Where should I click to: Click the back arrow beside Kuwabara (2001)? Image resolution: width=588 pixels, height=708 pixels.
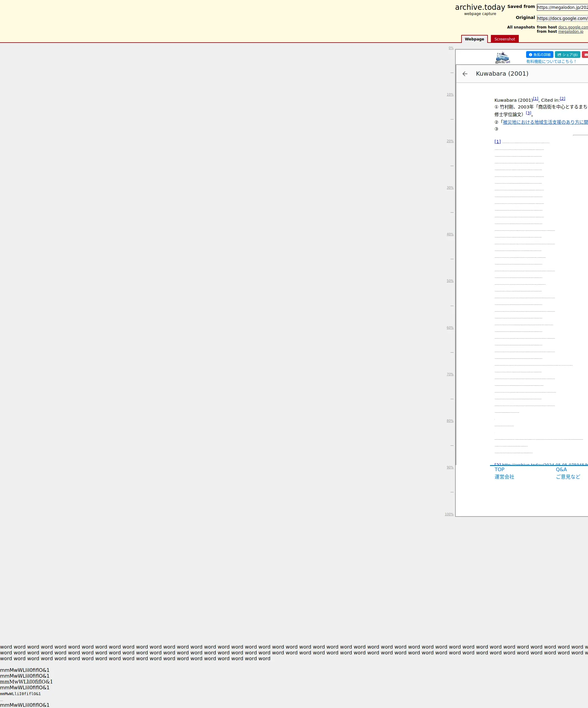[x=465, y=74]
